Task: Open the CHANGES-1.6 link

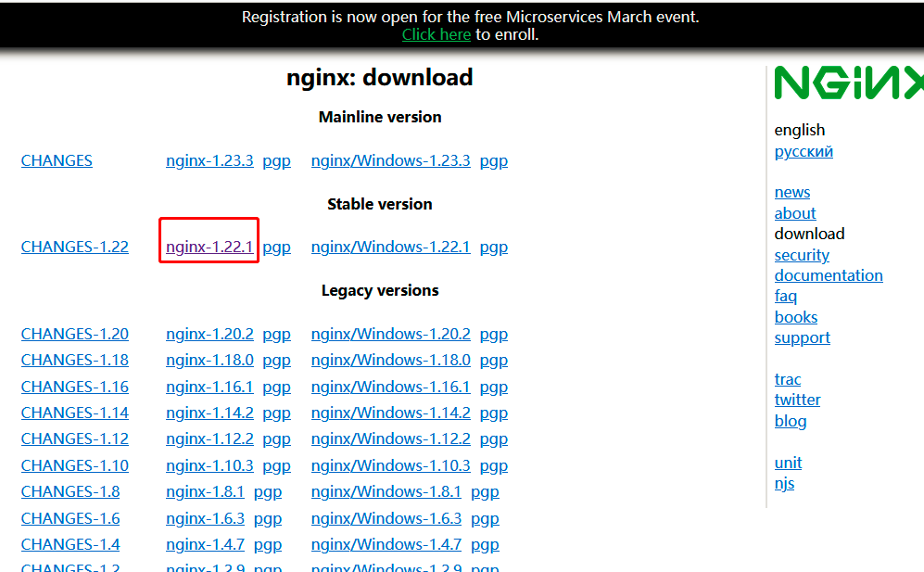Action: tap(70, 518)
